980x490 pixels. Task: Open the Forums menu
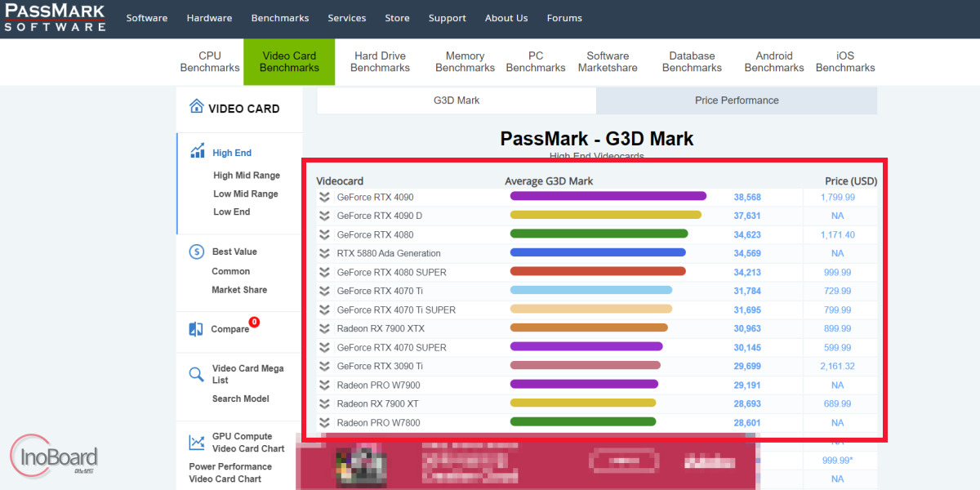tap(564, 18)
